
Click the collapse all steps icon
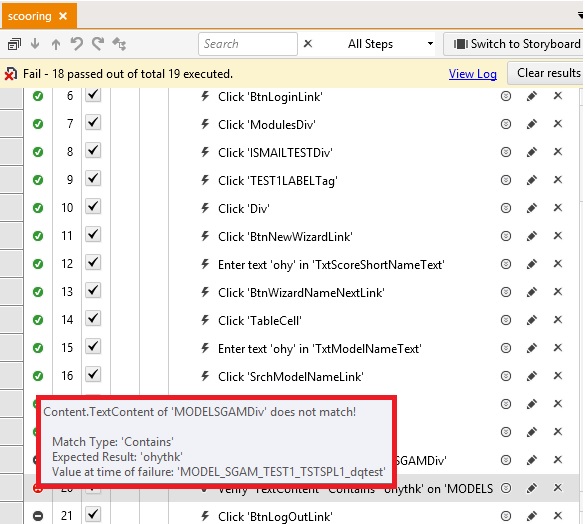14,44
